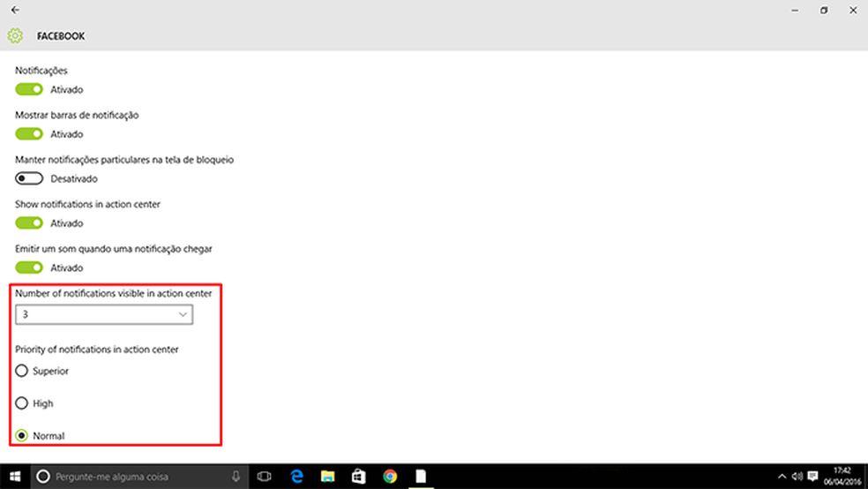Launch Google Chrome from taskbar
Viewport: 868px width, 489px height.
click(x=390, y=477)
